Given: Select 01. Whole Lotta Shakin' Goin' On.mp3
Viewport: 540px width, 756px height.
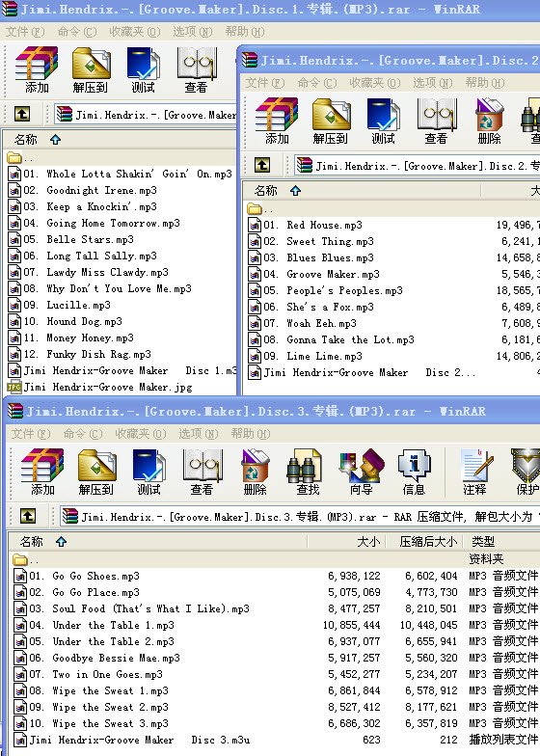Looking at the screenshot, I should click(120, 174).
